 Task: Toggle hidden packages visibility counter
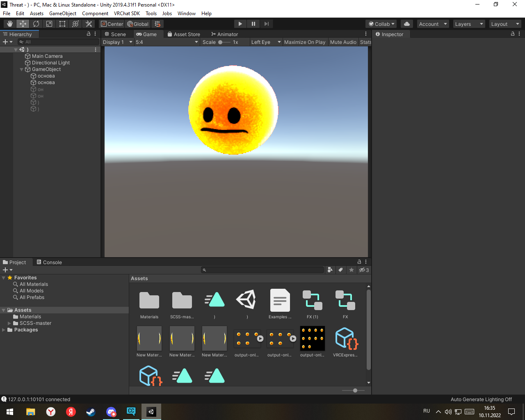tap(364, 270)
